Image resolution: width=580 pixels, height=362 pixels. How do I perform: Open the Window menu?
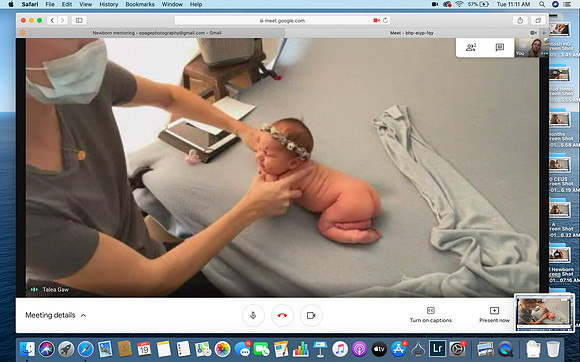point(172,4)
